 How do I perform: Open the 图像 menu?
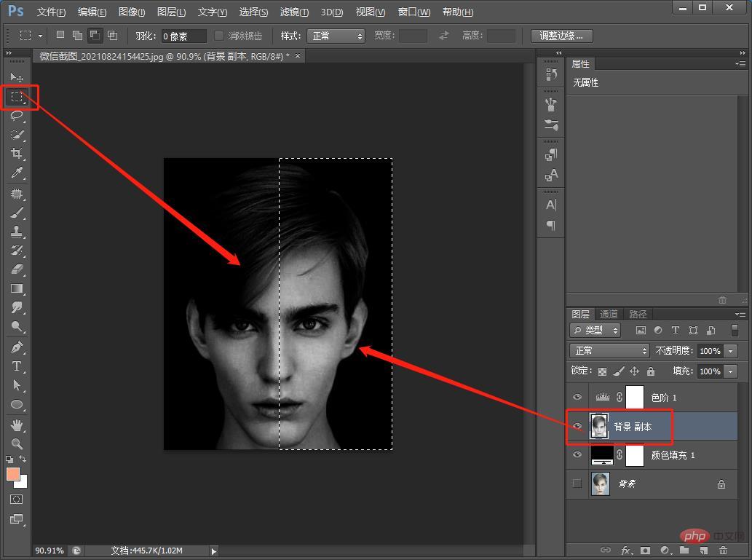pyautogui.click(x=132, y=12)
